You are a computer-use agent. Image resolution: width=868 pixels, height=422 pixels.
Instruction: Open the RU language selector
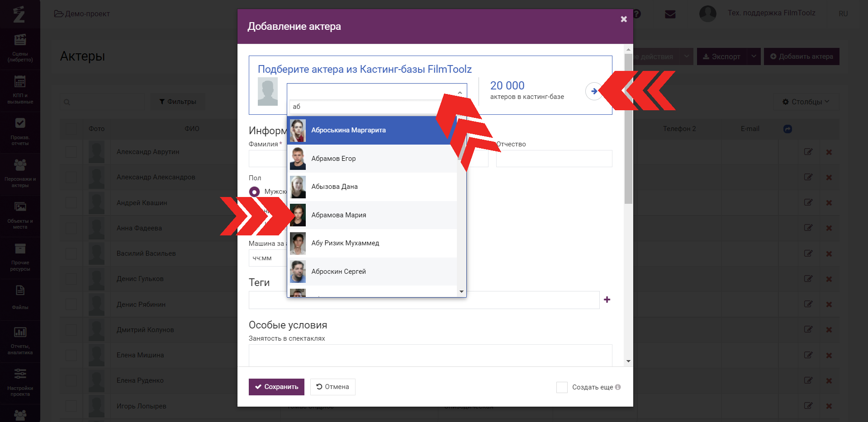(843, 14)
